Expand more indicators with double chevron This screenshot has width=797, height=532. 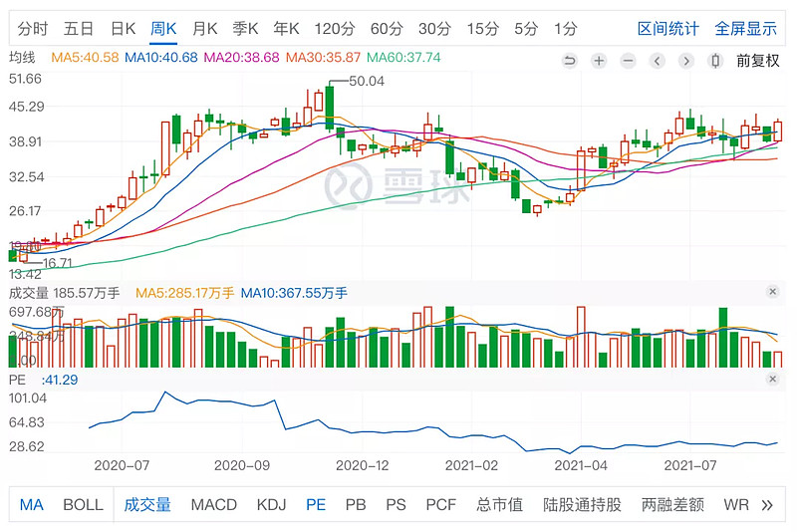point(767,504)
